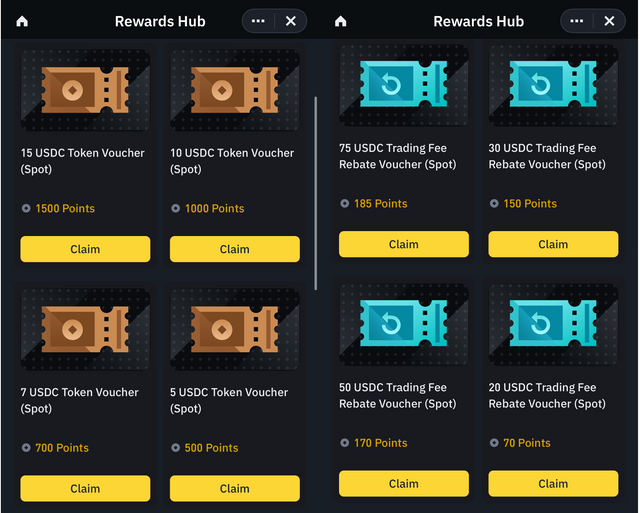Select the 20 USDC Rebate Voucher ticket image

point(553,324)
